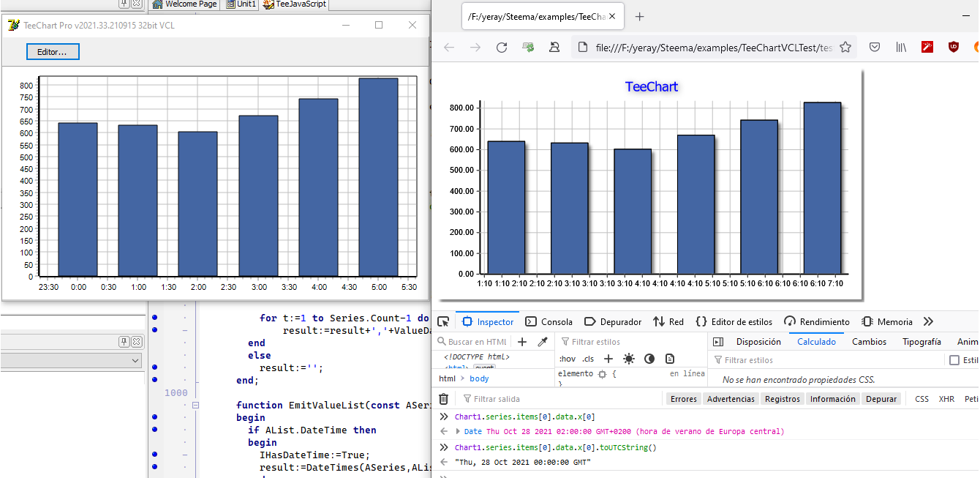Click the green sync extension icon in toolbar
Screen dimensions: 980x478
coord(528,47)
